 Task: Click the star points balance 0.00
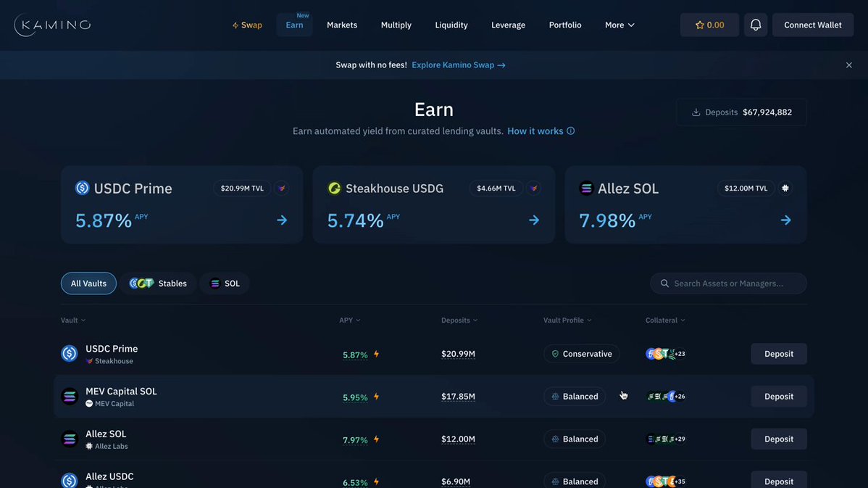click(x=709, y=25)
